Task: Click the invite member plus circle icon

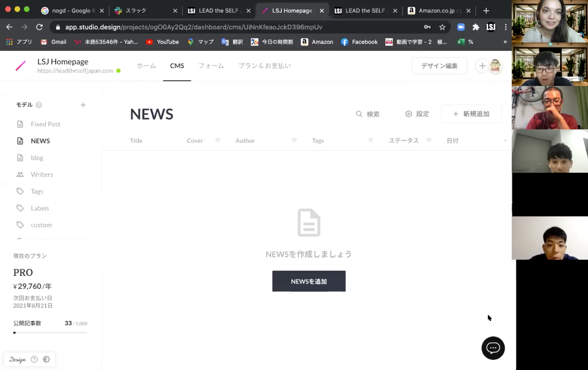Action: [x=482, y=66]
